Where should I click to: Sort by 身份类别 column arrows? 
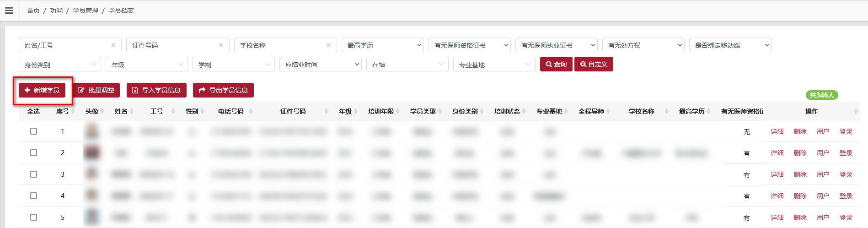pos(482,111)
